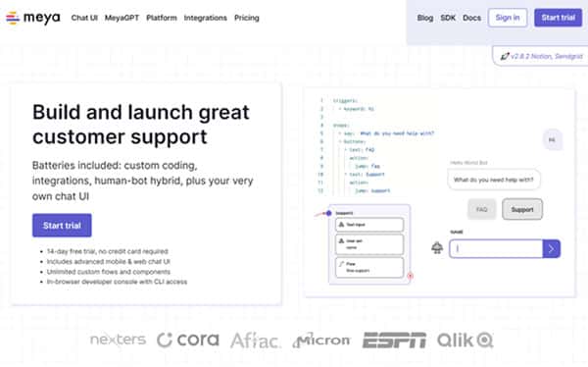The image size is (588, 367).
Task: Click the bot avatar icon
Action: point(437,248)
